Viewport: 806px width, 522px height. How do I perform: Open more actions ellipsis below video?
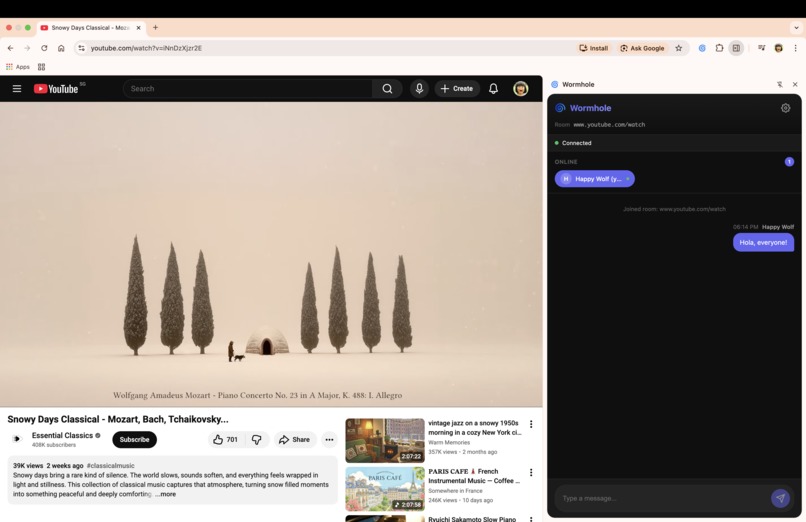tap(329, 440)
